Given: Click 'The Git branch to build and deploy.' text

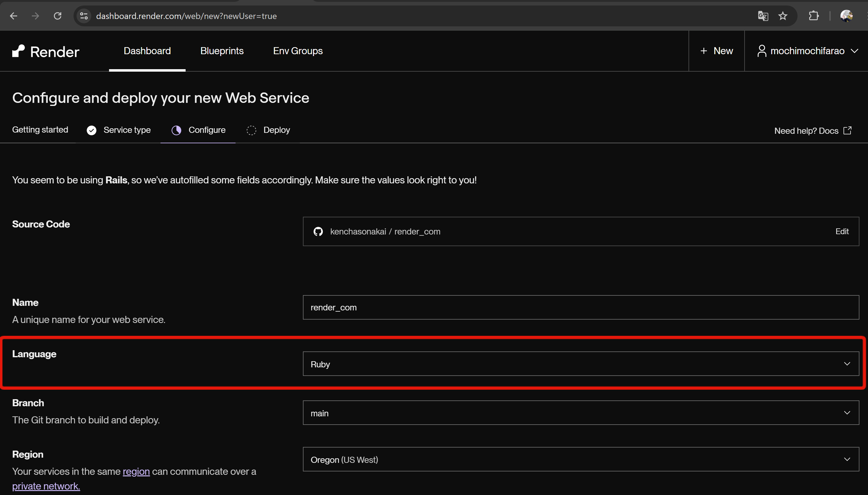Looking at the screenshot, I should [86, 420].
